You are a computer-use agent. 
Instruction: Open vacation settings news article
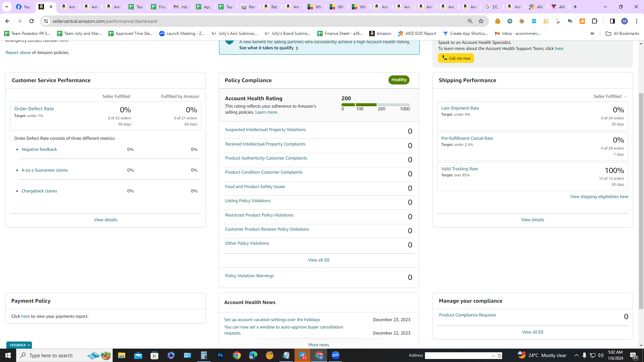pos(272,320)
